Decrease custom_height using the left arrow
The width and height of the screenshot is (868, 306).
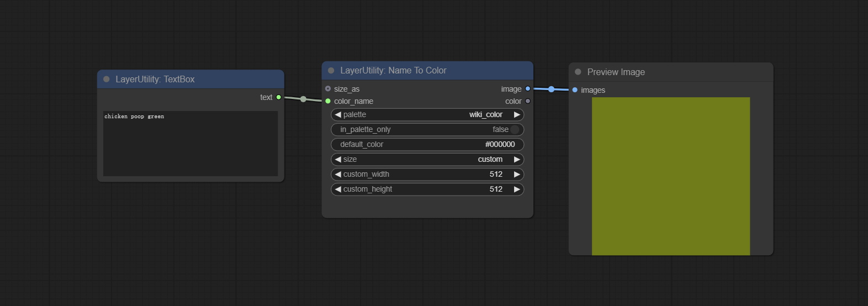338,189
